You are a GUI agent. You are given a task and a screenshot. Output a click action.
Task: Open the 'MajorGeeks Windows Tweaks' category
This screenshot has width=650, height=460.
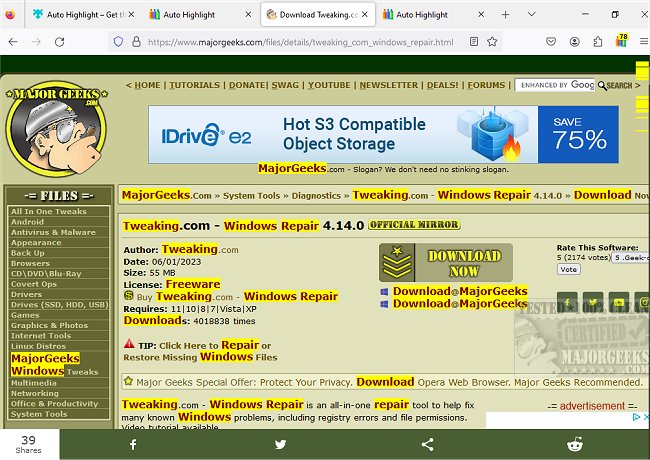click(x=55, y=365)
